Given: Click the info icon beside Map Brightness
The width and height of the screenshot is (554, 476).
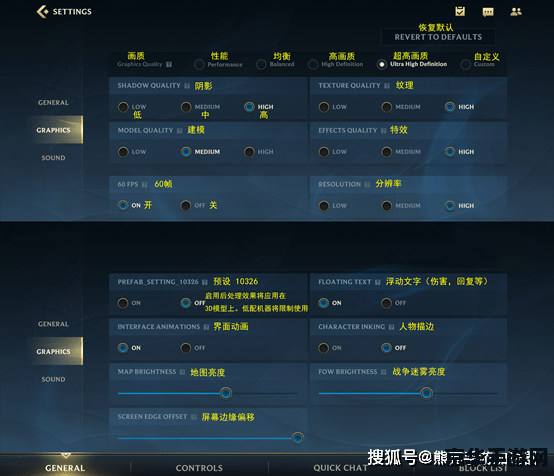Looking at the screenshot, I should (182, 372).
